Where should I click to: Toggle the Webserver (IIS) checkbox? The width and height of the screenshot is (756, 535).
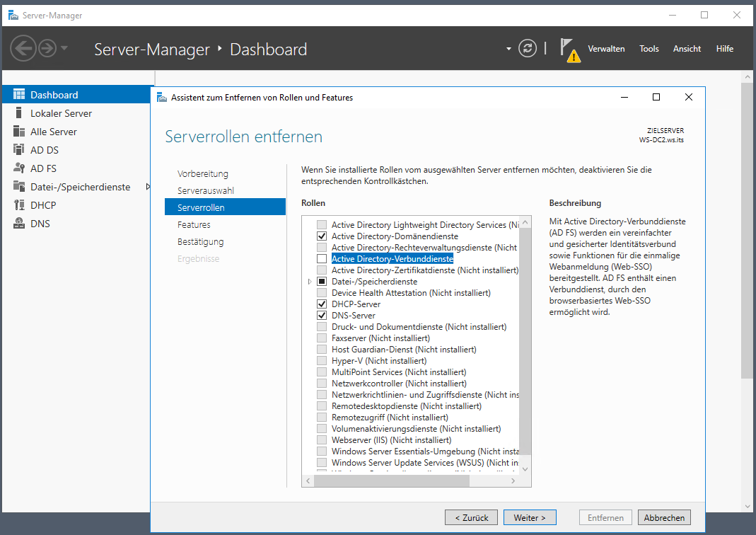tap(322, 440)
